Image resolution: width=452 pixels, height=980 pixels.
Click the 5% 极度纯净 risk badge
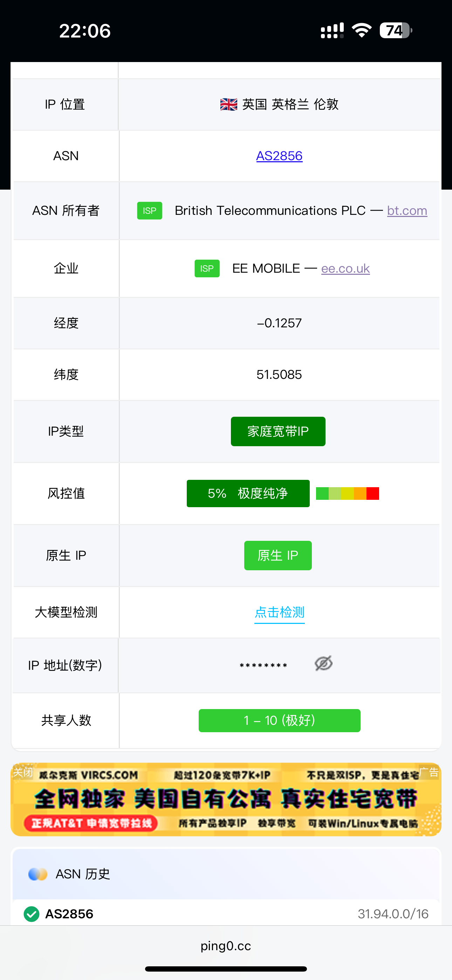point(248,494)
